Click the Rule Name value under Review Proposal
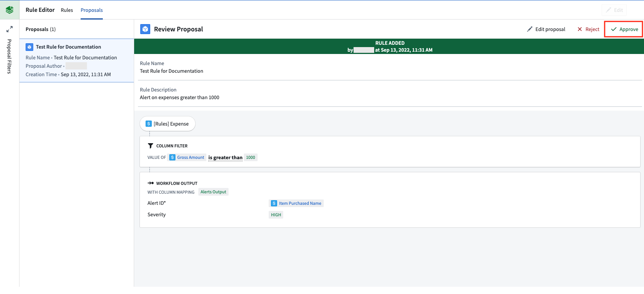This screenshot has height=294, width=644. pos(172,71)
